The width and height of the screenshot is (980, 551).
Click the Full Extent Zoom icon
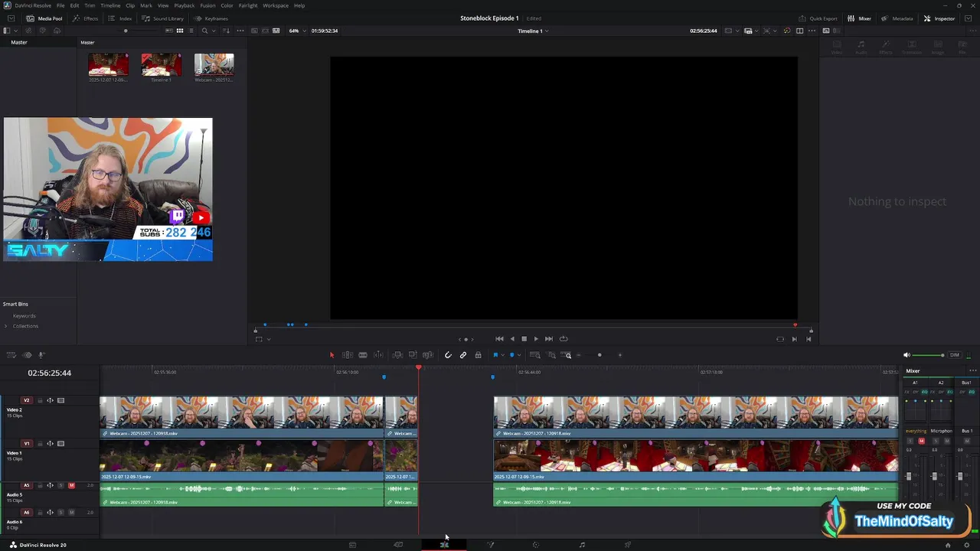pos(535,355)
